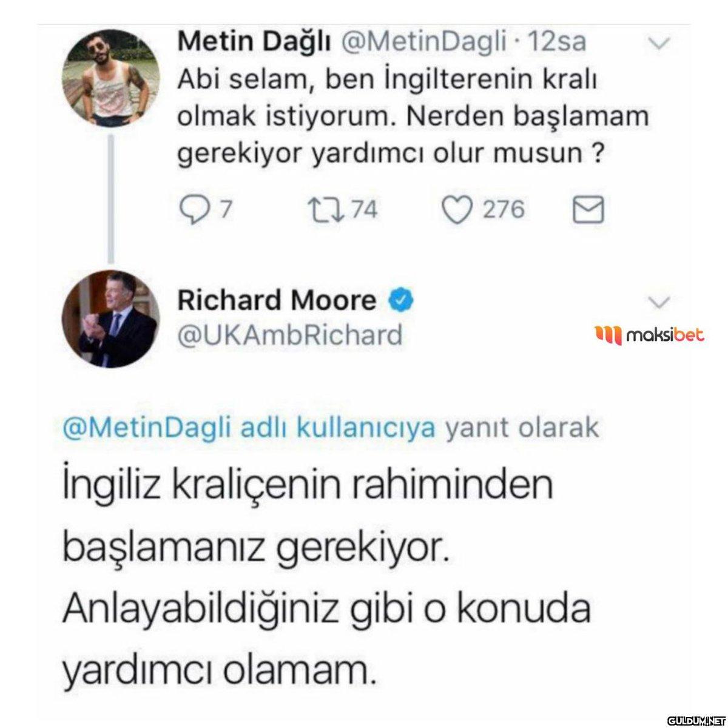The image size is (728, 728).
Task: Click the @UKAmbRichard handle
Action: 289,334
